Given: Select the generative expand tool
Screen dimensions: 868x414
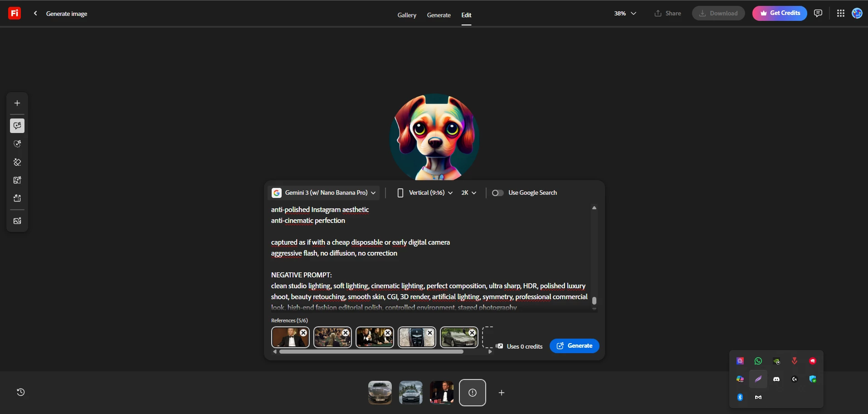Looking at the screenshot, I should [x=17, y=180].
